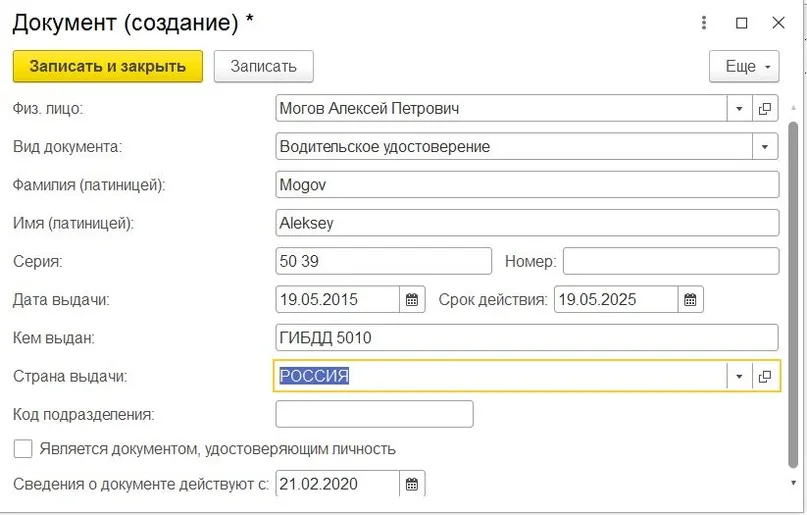Open calendar for Срок действия field

(690, 299)
